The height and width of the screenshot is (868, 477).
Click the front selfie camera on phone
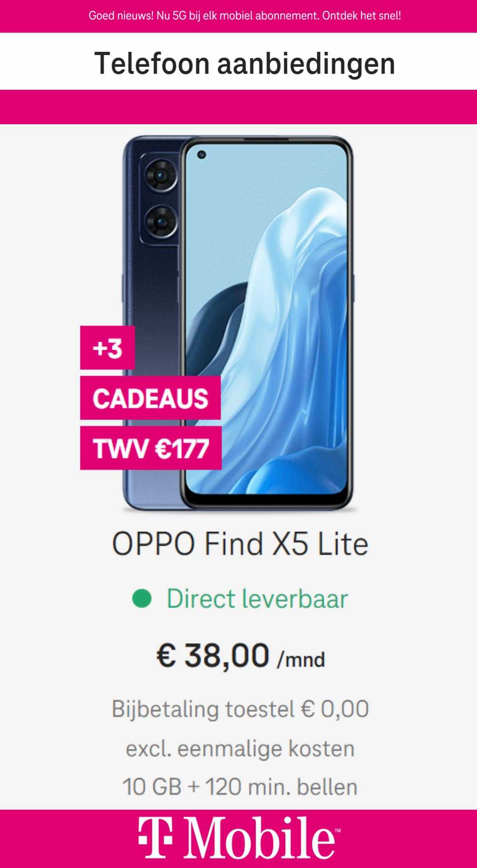202,155
